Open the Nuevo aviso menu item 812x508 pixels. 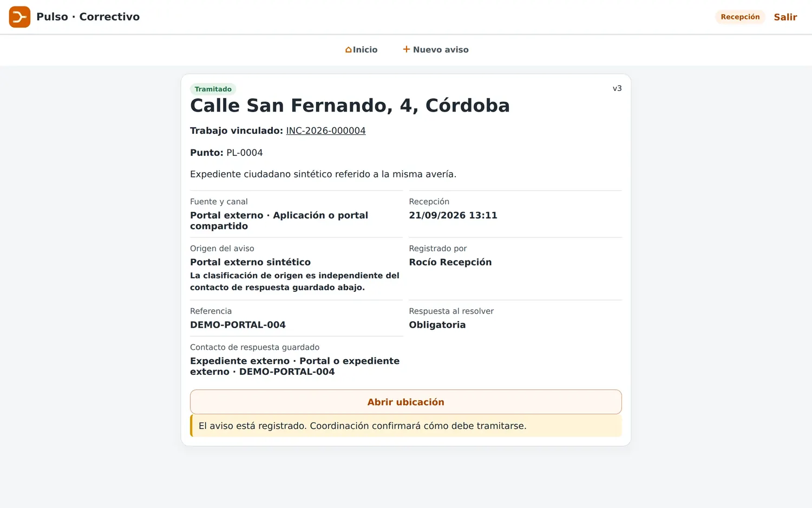[x=436, y=50]
